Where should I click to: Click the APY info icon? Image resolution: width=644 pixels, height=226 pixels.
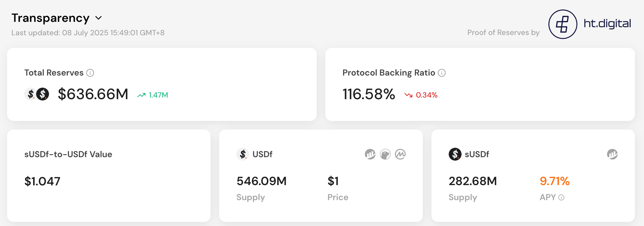tap(561, 198)
